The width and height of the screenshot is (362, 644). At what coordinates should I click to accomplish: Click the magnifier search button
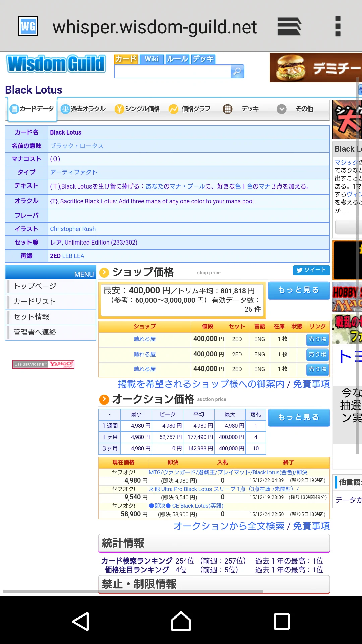[237, 71]
